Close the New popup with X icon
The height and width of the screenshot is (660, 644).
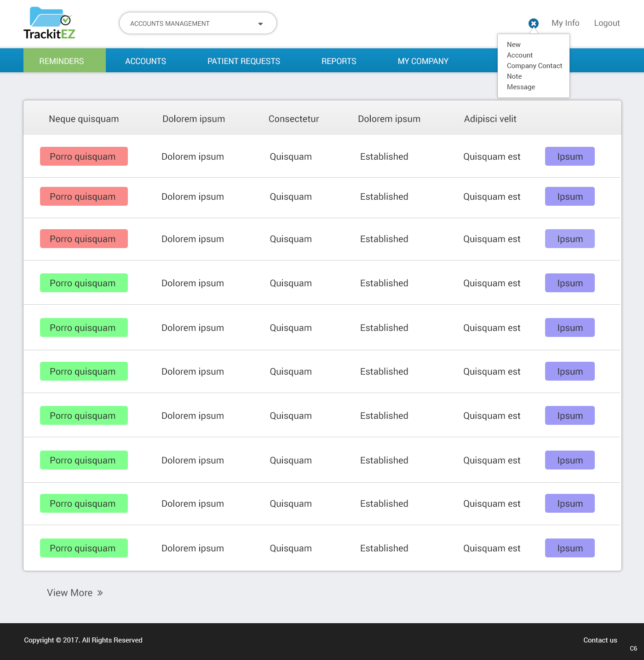click(533, 23)
